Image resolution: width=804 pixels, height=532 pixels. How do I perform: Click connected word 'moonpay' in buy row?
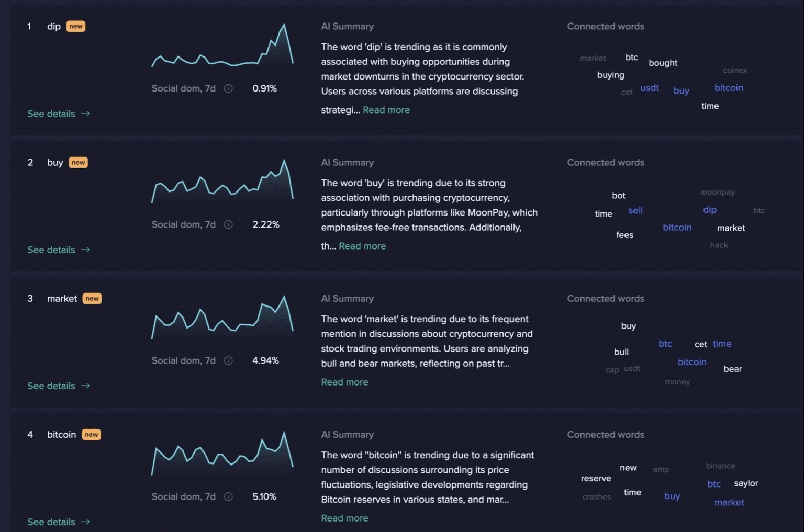pos(718,193)
